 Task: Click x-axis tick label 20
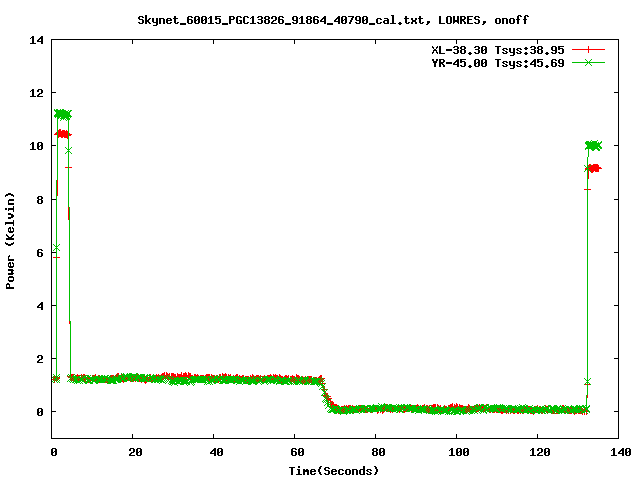tap(135, 452)
